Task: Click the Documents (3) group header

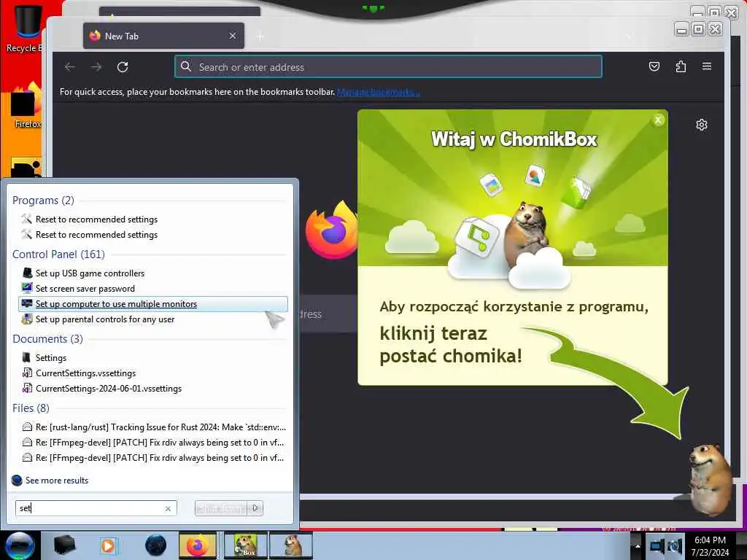Action: 47,339
